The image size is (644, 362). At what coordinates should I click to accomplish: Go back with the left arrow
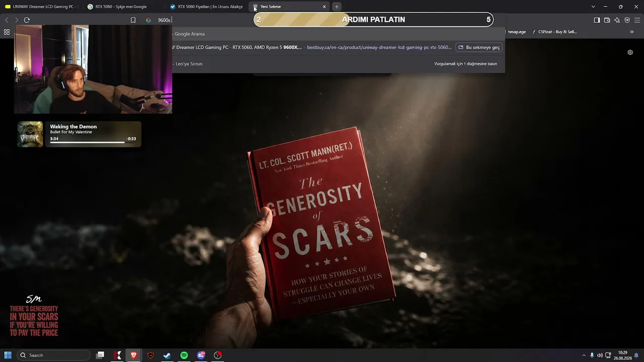pos(7,20)
